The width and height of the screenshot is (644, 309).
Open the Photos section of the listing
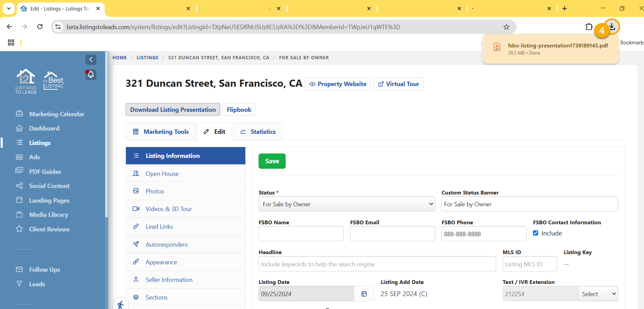pyautogui.click(x=155, y=191)
